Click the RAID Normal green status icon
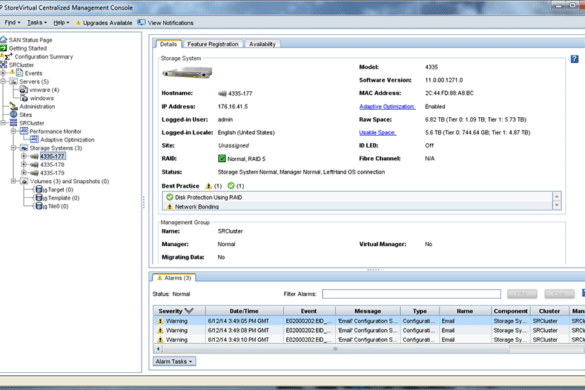The image size is (585, 390). click(x=222, y=159)
